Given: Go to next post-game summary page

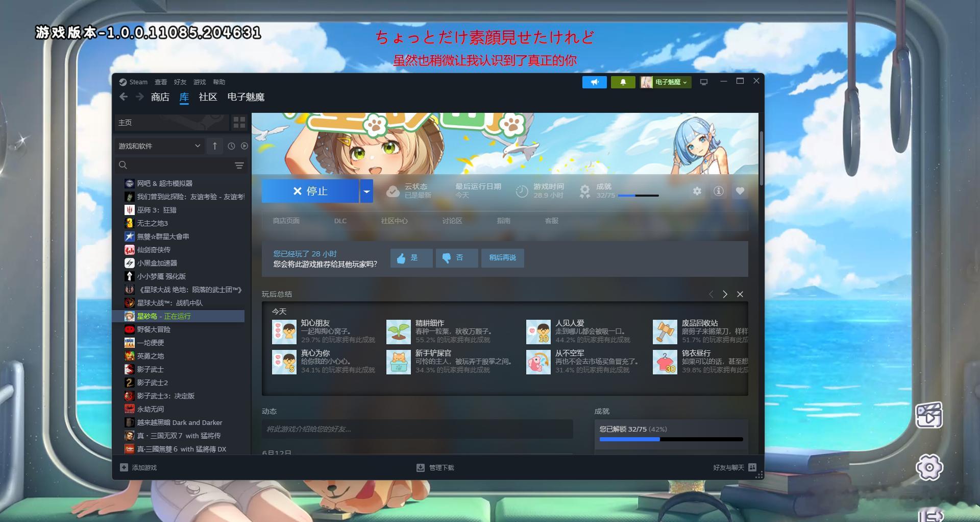Looking at the screenshot, I should (725, 294).
